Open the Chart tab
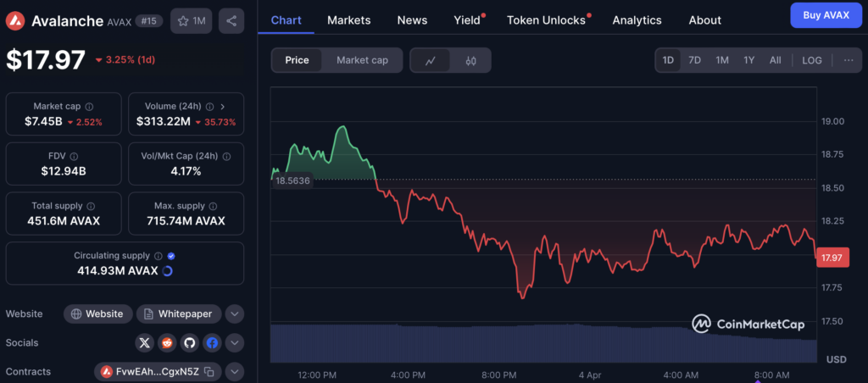The width and height of the screenshot is (868, 383). [287, 20]
